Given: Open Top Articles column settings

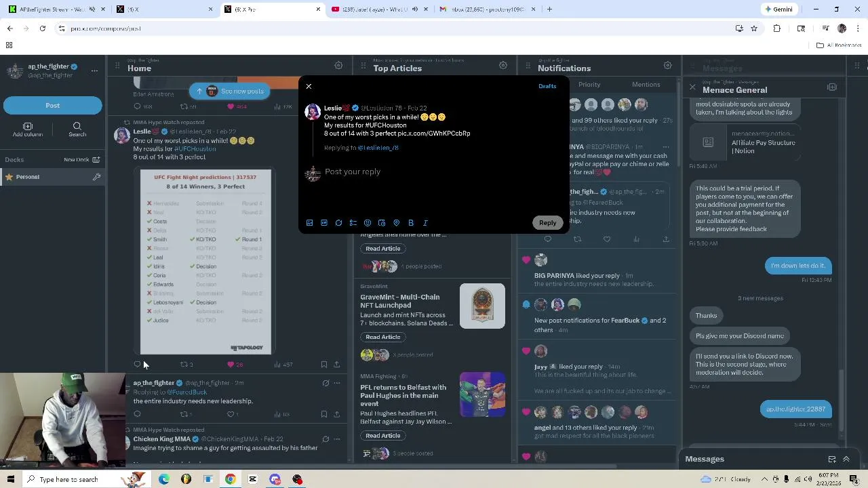Looking at the screenshot, I should [503, 66].
